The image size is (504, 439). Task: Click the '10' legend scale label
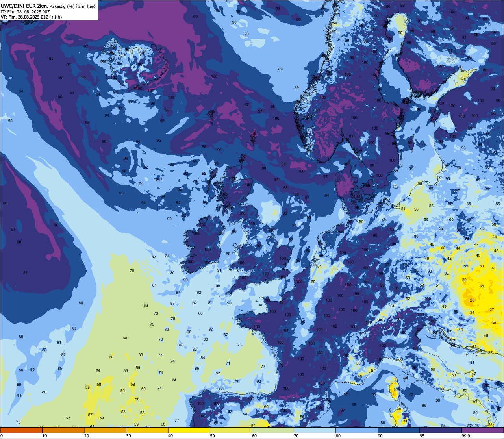click(44, 436)
